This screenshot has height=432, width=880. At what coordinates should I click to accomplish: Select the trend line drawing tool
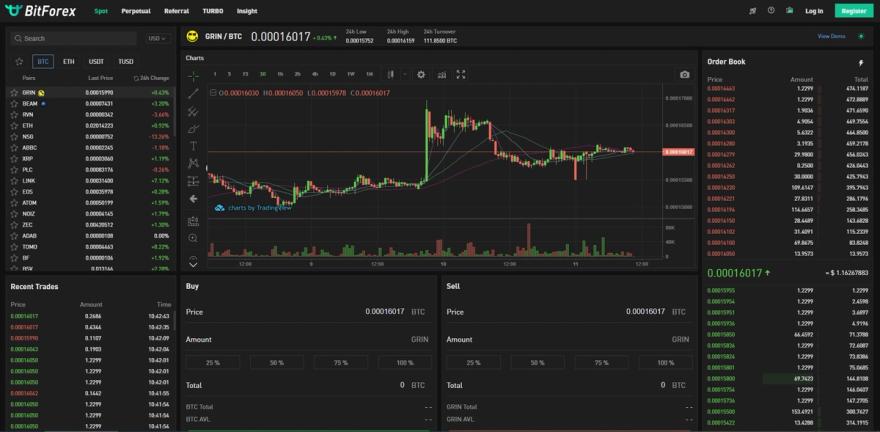[x=194, y=94]
